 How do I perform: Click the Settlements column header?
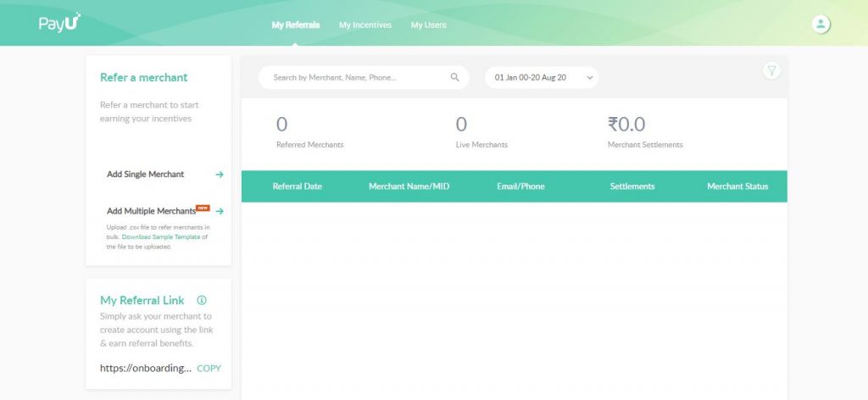(632, 186)
